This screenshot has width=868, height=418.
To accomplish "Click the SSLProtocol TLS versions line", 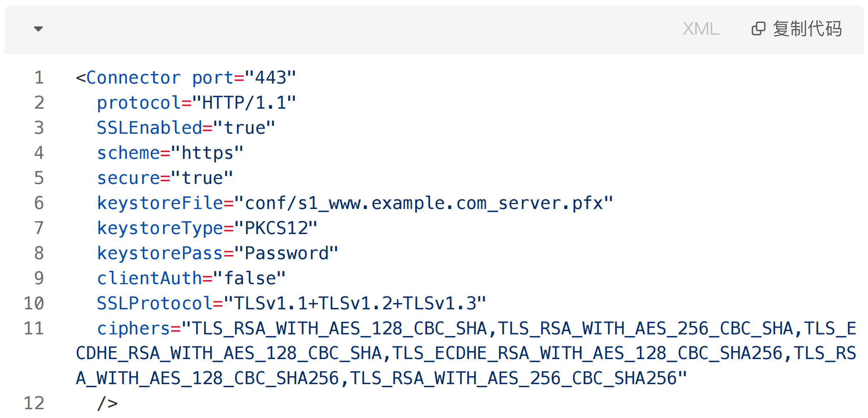I will [x=292, y=303].
